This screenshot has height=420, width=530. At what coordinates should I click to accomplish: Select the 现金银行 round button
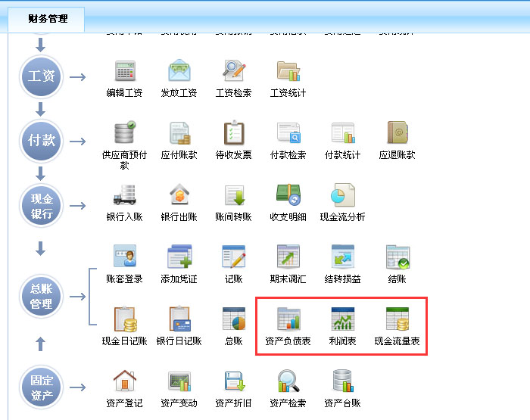click(x=41, y=204)
